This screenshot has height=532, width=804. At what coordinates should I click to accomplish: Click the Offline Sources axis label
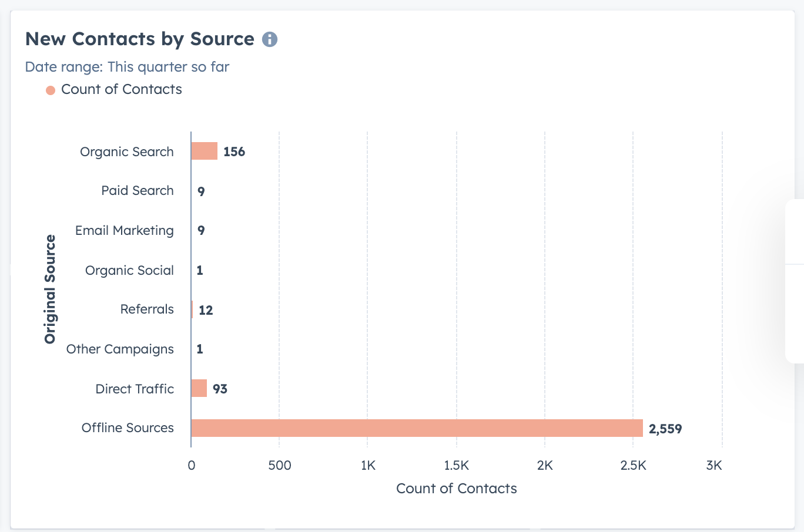[x=128, y=428]
